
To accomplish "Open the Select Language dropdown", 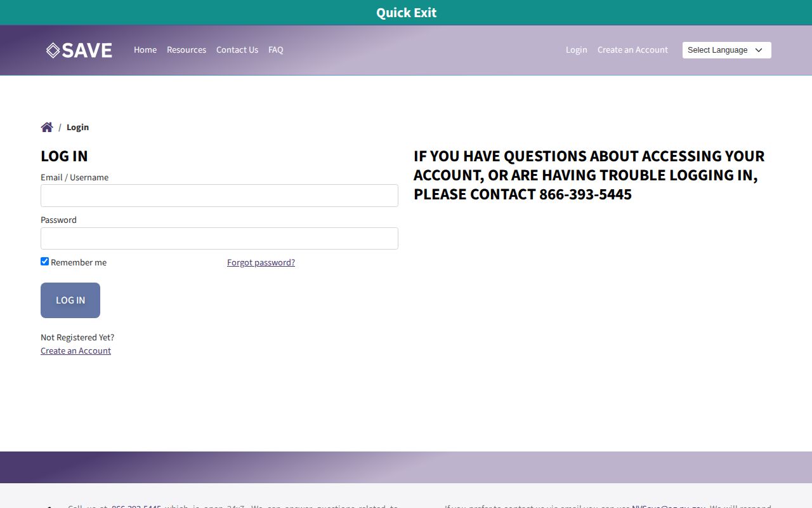I will coord(727,50).
